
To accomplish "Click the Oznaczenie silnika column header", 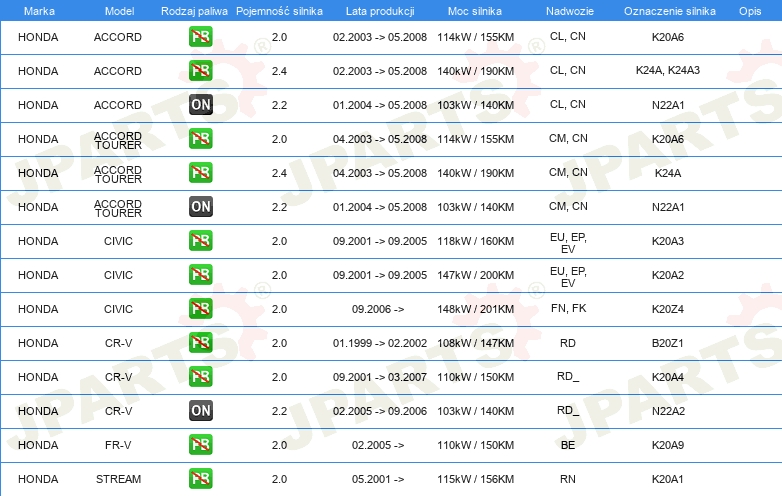I will 667,10.
